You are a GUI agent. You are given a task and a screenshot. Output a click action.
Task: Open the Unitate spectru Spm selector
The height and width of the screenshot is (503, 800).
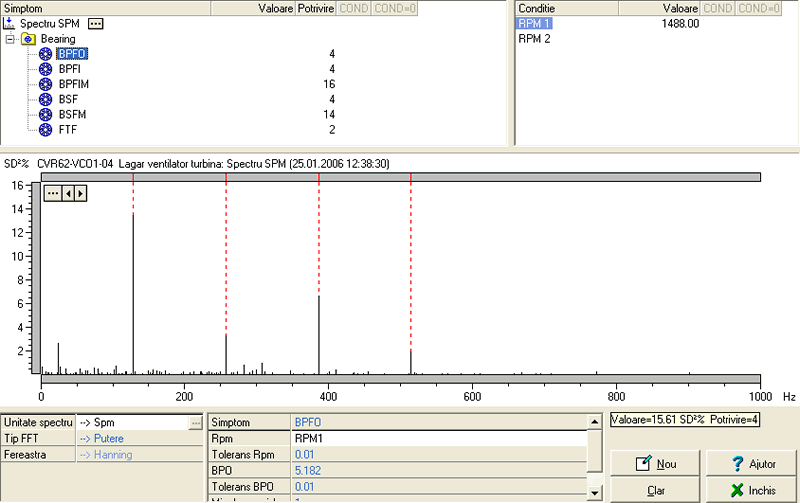pos(195,423)
